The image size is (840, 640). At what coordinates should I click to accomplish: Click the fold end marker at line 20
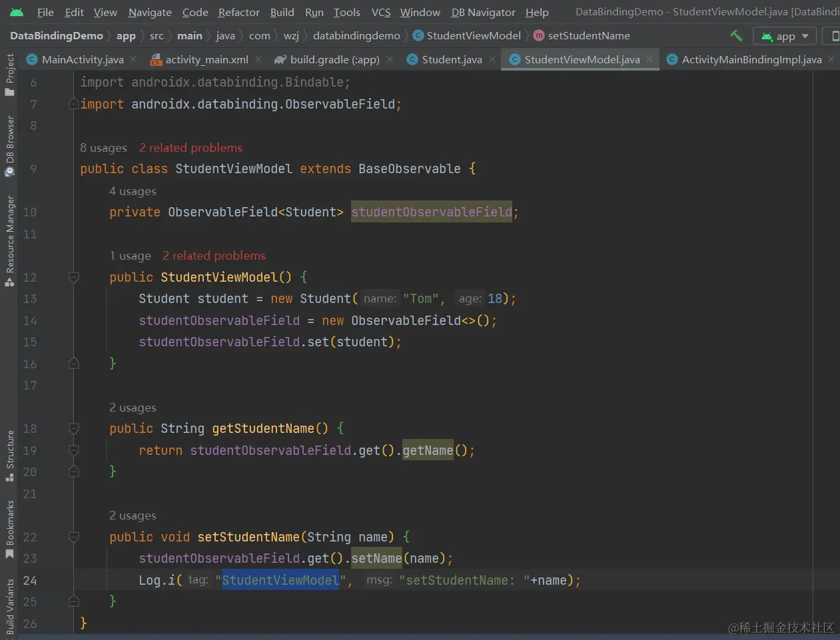click(74, 472)
